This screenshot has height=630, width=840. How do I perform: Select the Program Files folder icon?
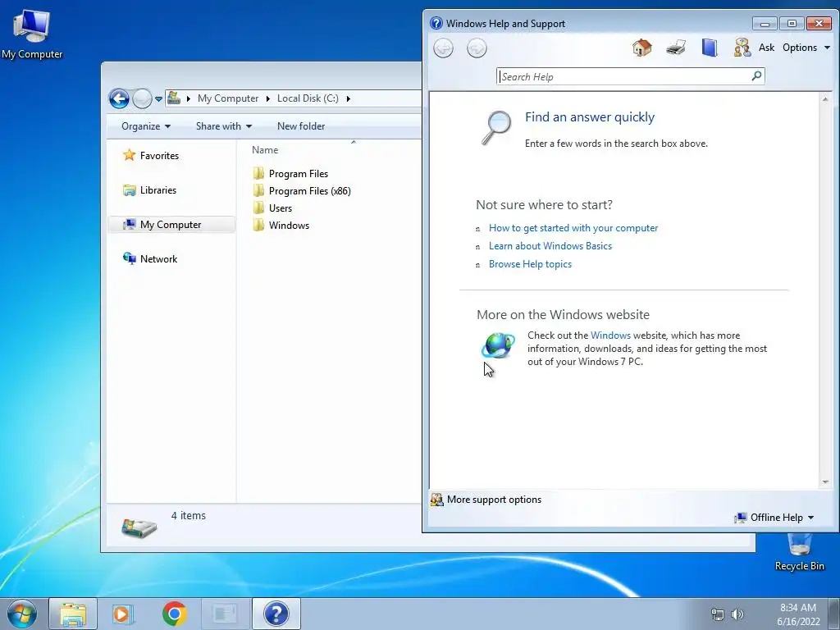coord(258,173)
